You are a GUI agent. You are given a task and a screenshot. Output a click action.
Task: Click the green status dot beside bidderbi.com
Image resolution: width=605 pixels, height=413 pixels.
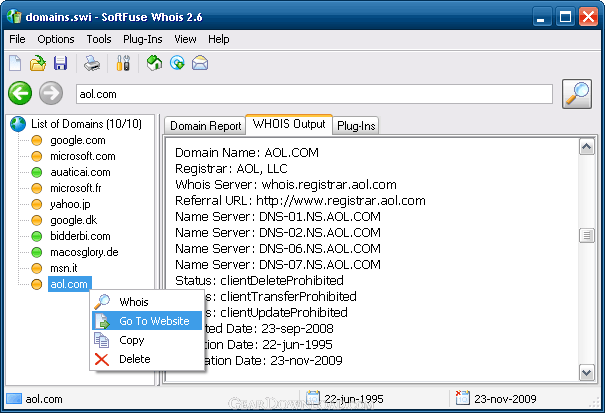(x=37, y=236)
